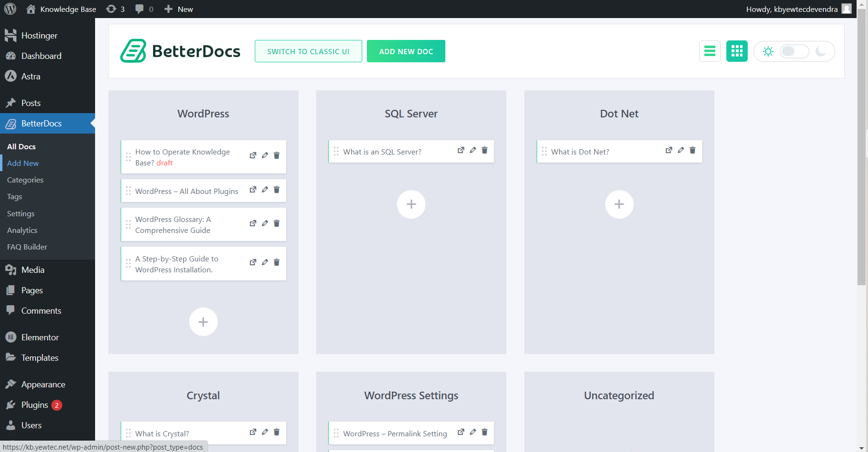
Task: Delete 'What is an SQL Server?' doc
Action: [484, 150]
